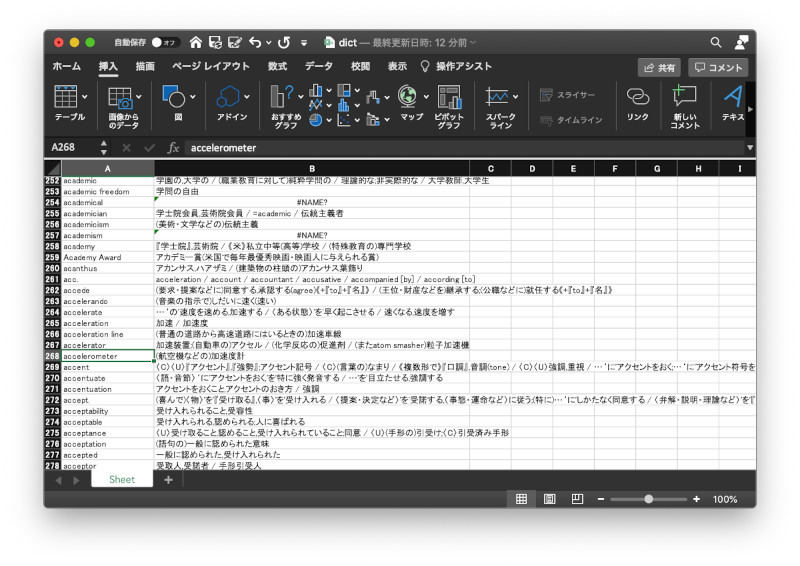Click the select-all corner triangle
Image resolution: width=800 pixels, height=566 pixels.
pos(53,168)
